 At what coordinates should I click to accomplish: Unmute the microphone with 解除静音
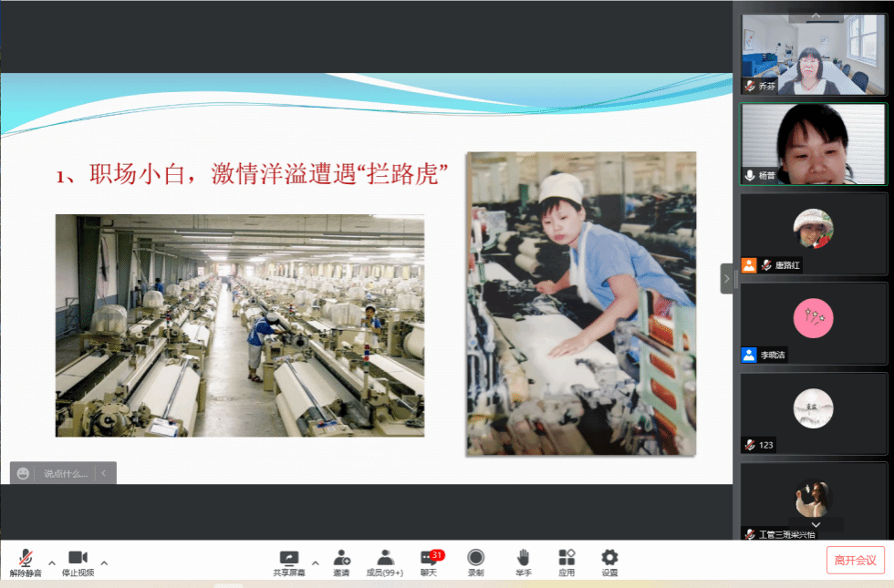coord(26,559)
